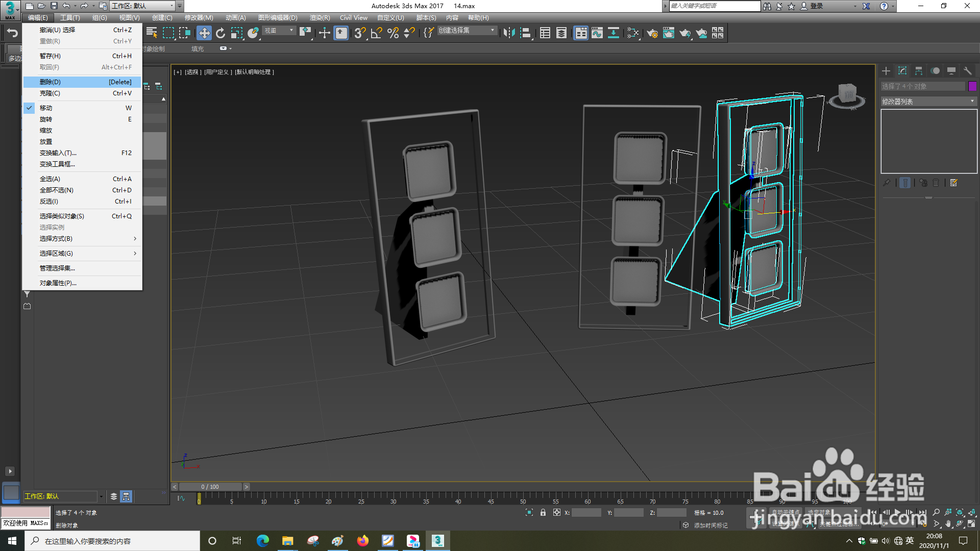Viewport: 980px width, 551px height.
Task: Activate the Select and Move tool
Action: tap(204, 33)
